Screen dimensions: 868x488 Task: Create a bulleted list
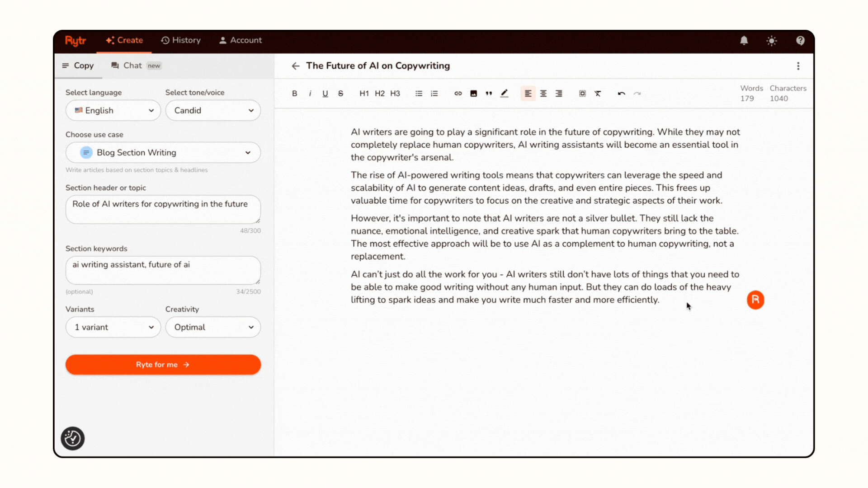click(419, 94)
